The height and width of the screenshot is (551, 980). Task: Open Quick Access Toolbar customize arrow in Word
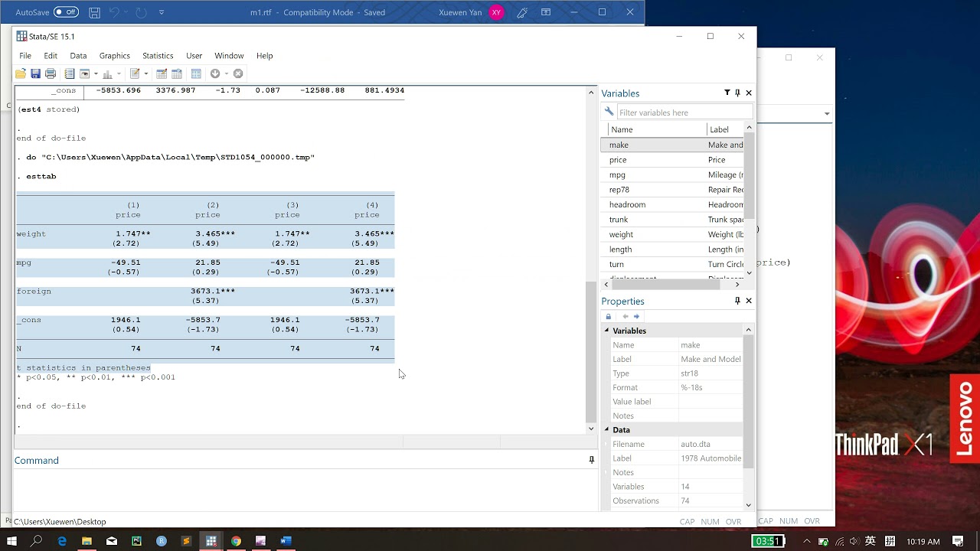coord(161,12)
